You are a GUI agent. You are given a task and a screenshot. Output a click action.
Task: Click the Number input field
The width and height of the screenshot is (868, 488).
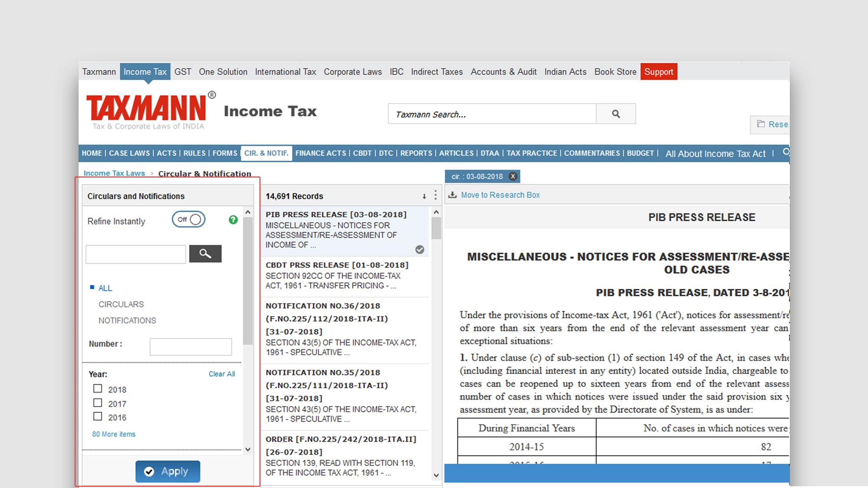(x=191, y=347)
